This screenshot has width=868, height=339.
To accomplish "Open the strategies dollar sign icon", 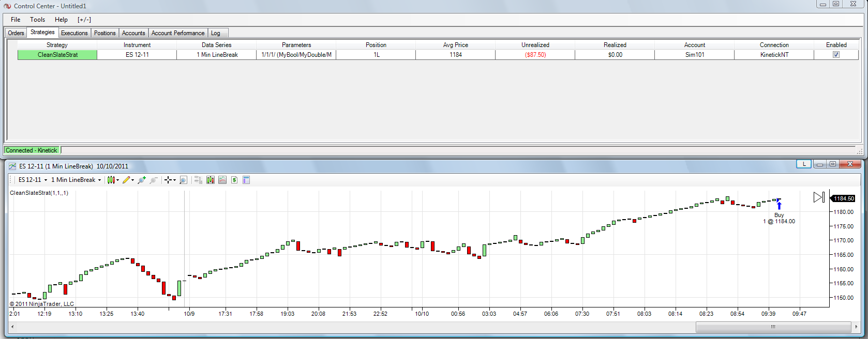I will [234, 180].
